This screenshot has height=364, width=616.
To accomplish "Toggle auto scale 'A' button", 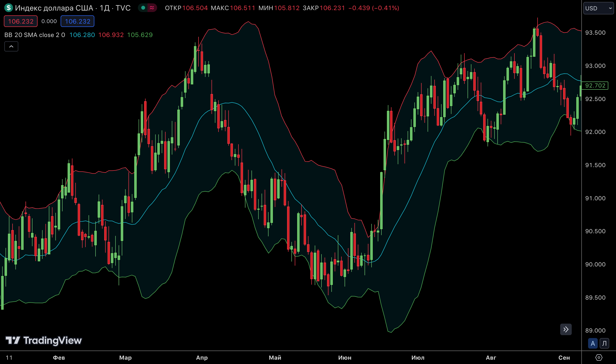I will point(593,343).
